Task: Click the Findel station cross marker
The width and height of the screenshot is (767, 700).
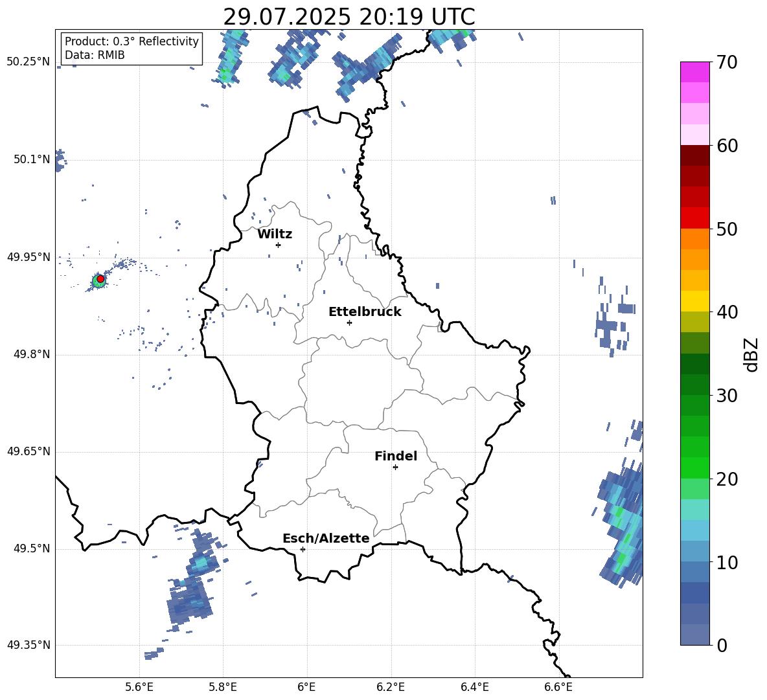Action: pos(395,468)
